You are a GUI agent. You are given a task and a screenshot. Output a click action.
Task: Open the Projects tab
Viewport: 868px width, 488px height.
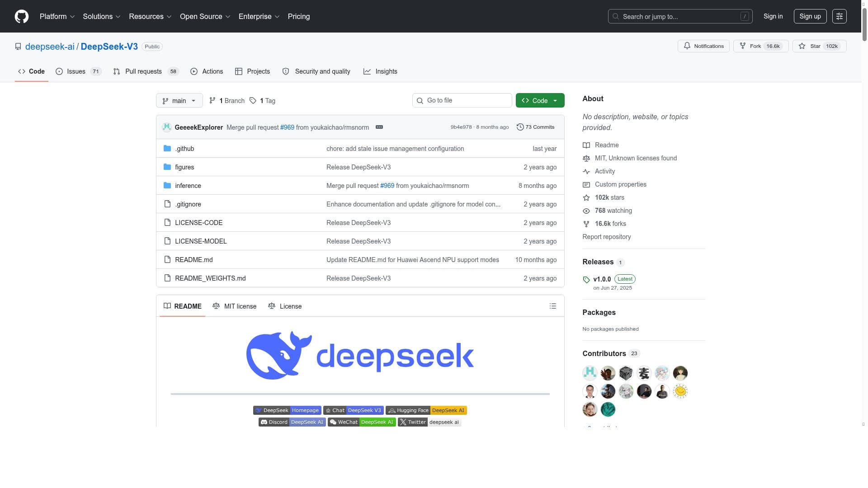point(252,71)
